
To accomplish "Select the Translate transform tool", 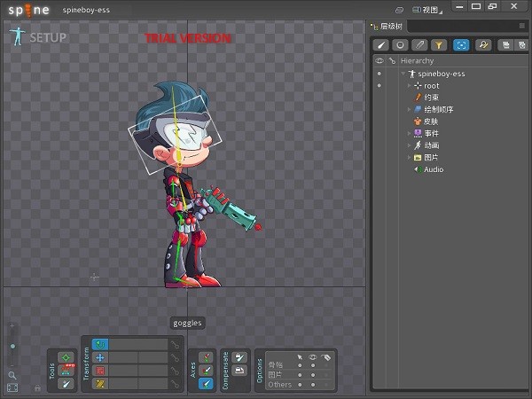I will 100,357.
